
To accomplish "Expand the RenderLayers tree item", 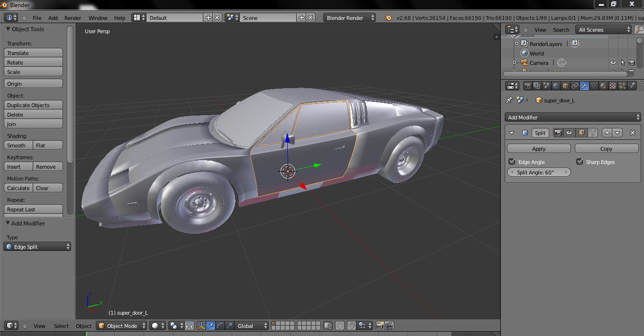I will [x=517, y=44].
